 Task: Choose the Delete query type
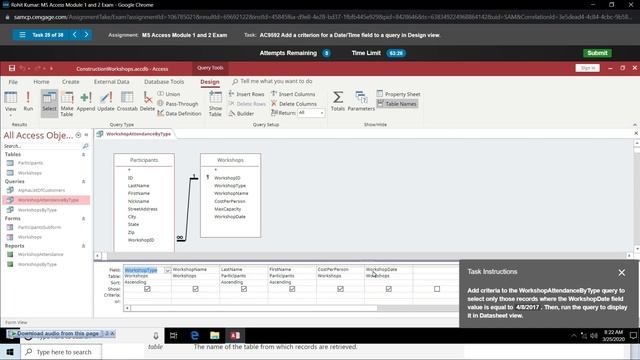tap(147, 101)
